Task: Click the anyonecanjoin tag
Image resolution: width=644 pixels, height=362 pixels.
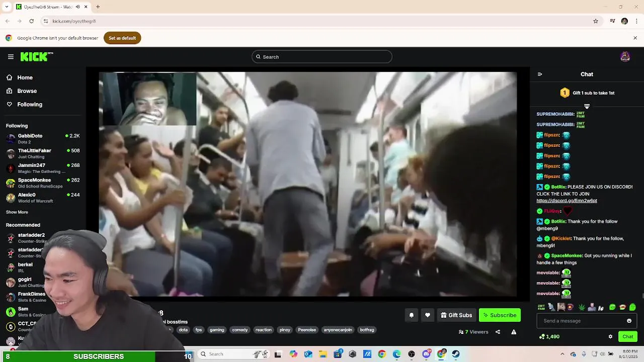Action: (338, 330)
